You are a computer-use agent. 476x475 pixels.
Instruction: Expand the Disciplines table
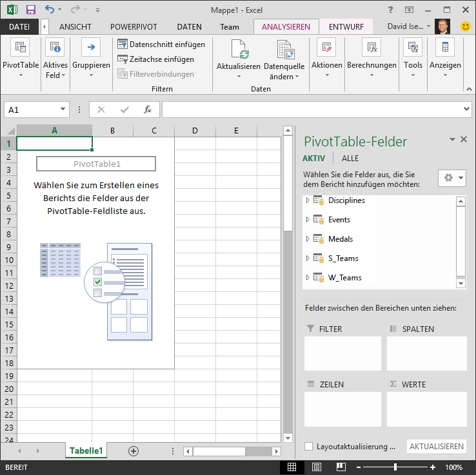pos(308,200)
